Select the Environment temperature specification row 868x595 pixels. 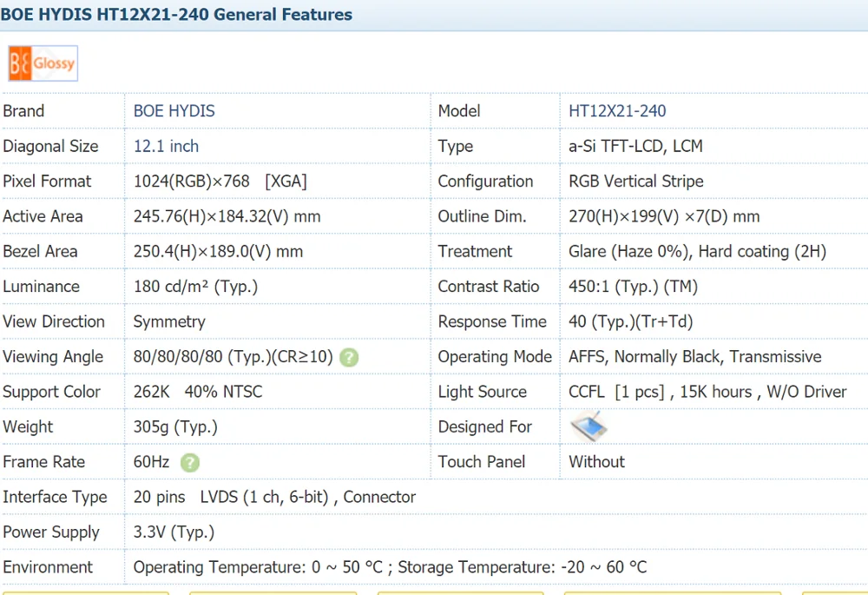(391, 567)
